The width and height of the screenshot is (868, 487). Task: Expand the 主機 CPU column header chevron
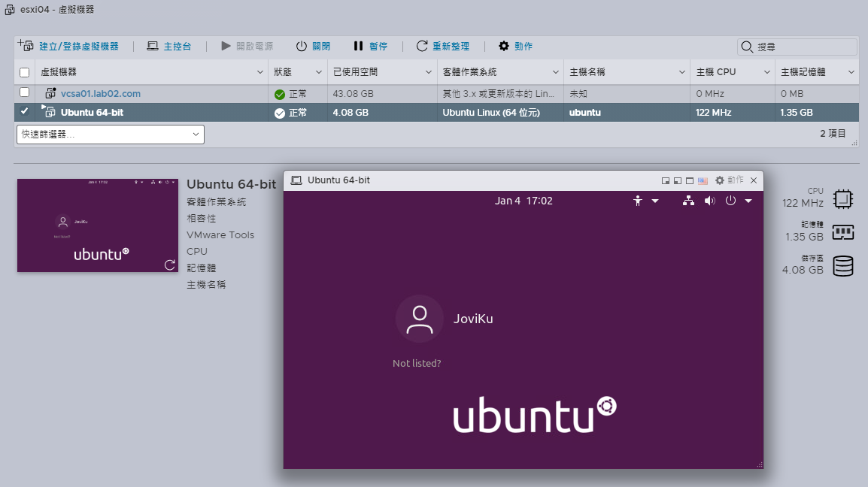767,72
